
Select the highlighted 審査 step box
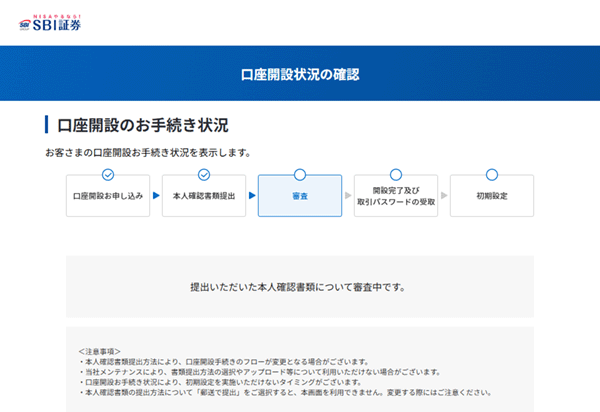click(x=300, y=196)
